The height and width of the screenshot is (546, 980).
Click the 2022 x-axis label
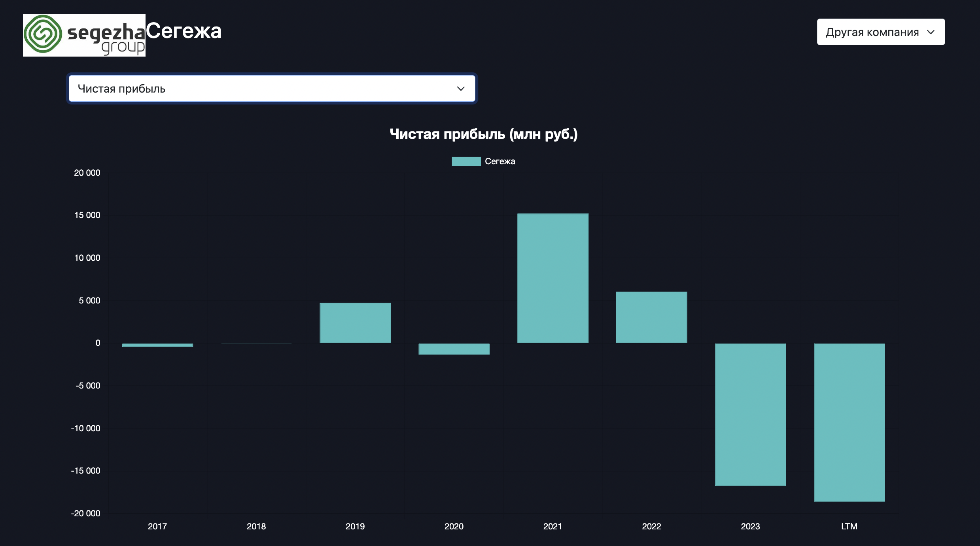coord(652,527)
